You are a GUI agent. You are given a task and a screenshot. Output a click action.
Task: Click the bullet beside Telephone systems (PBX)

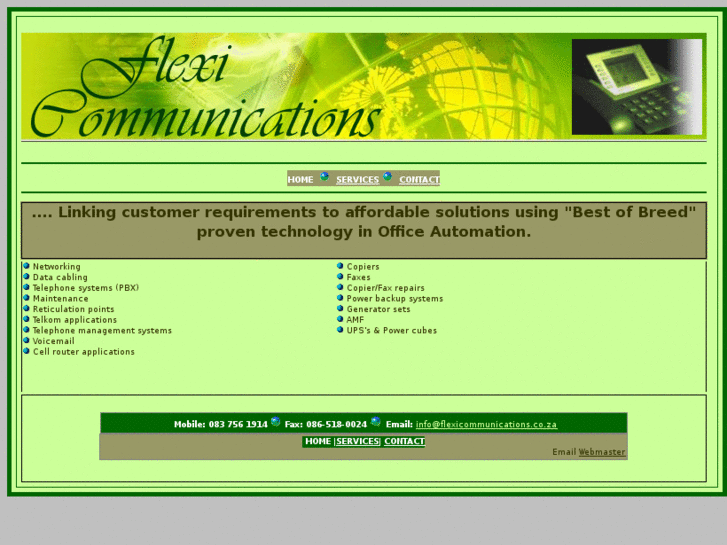(26, 287)
